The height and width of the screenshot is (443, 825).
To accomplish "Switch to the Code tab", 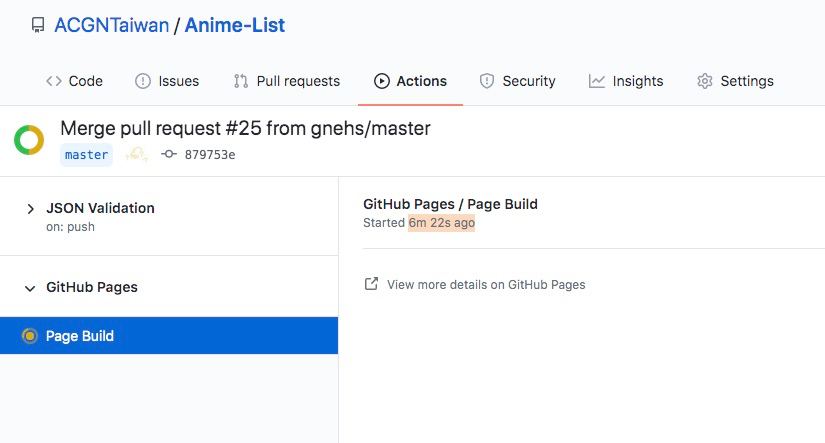I will (74, 81).
